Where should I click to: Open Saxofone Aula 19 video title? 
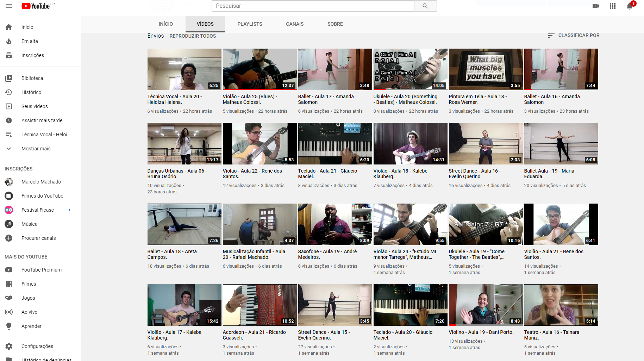pyautogui.click(x=327, y=254)
